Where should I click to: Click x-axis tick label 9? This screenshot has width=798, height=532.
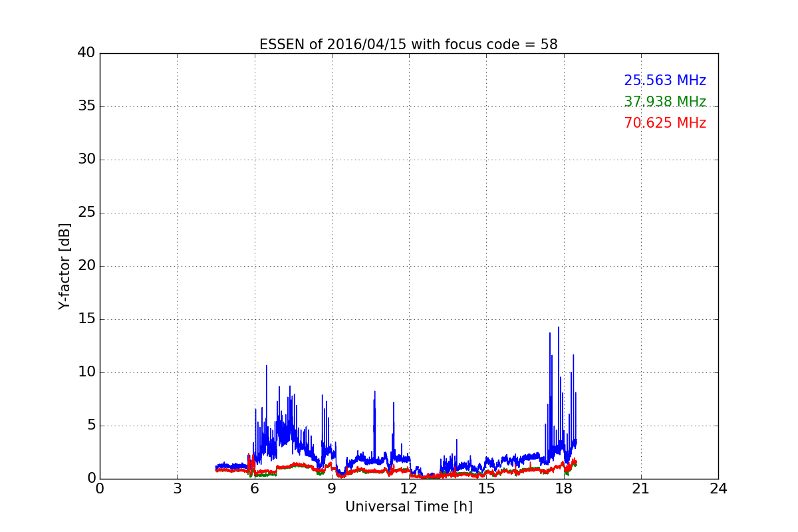332,489
